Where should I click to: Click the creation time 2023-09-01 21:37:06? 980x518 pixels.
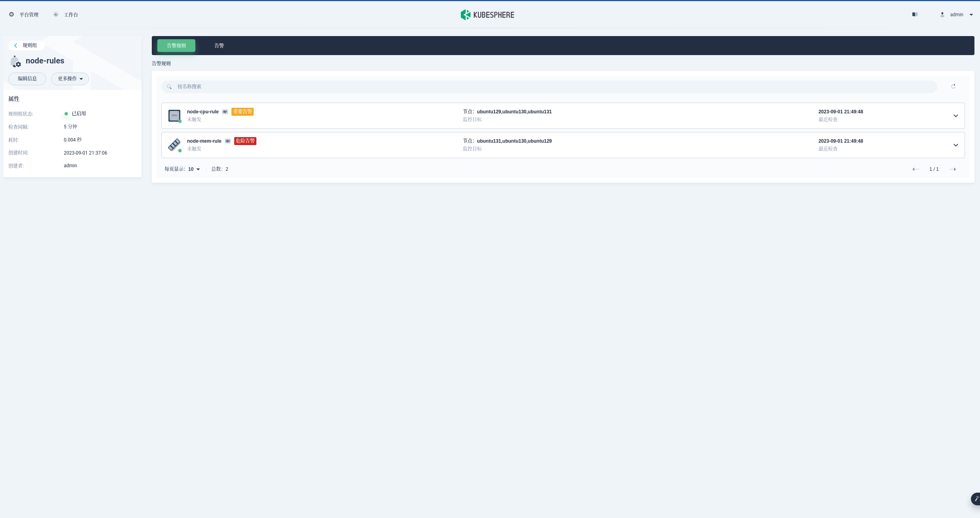(86, 153)
